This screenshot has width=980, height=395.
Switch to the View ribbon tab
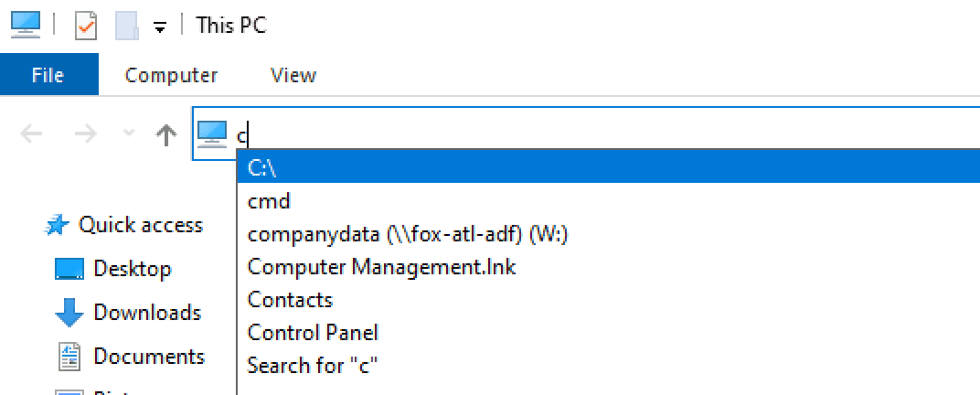[x=293, y=76]
